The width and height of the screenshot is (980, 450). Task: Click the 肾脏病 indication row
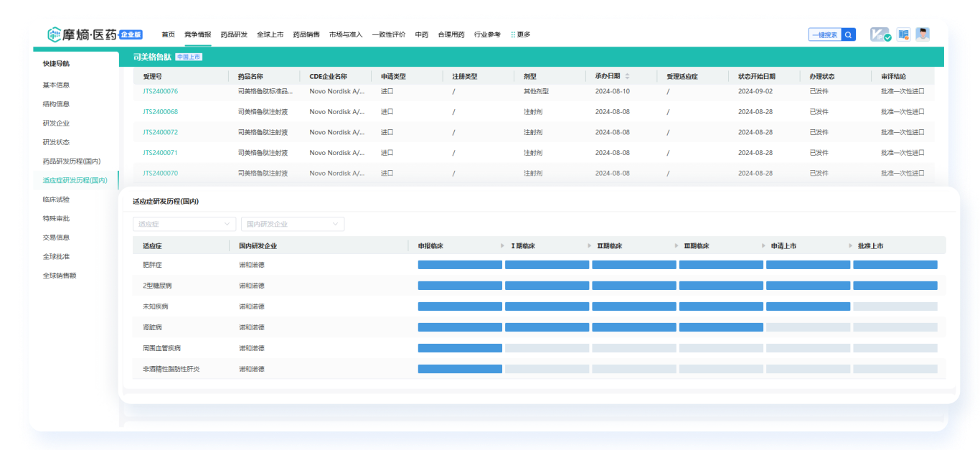[539, 327]
